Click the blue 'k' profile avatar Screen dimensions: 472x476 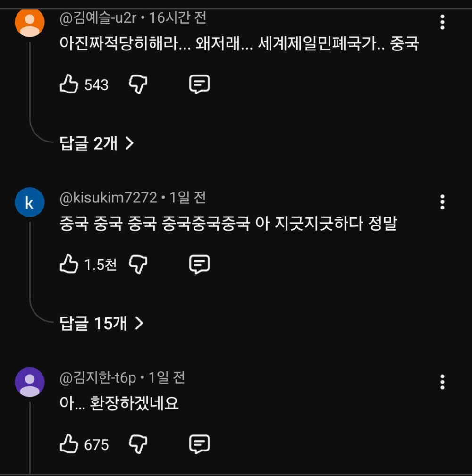30,203
